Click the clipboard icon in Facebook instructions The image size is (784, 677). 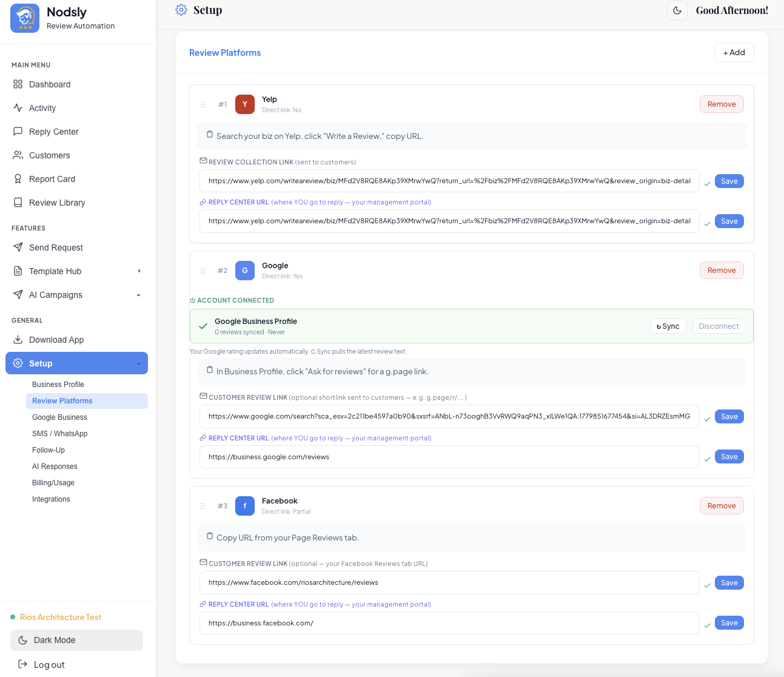point(210,536)
